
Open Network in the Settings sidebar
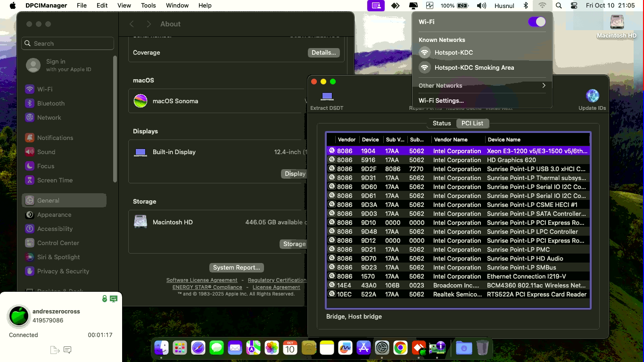[64, 117]
